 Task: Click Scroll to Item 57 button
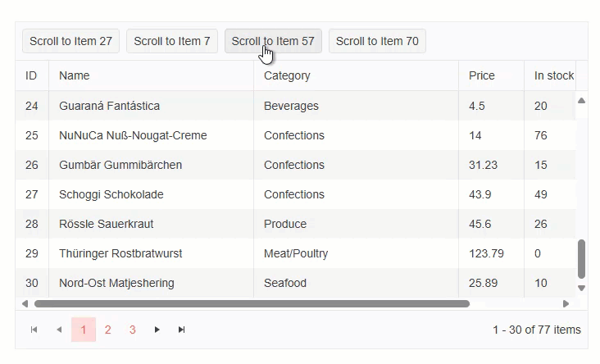(x=273, y=41)
